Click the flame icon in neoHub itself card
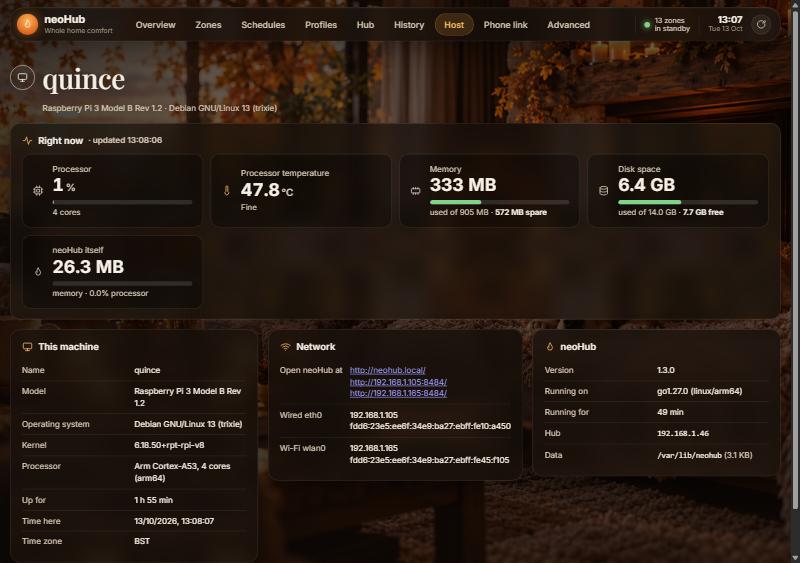 38,272
